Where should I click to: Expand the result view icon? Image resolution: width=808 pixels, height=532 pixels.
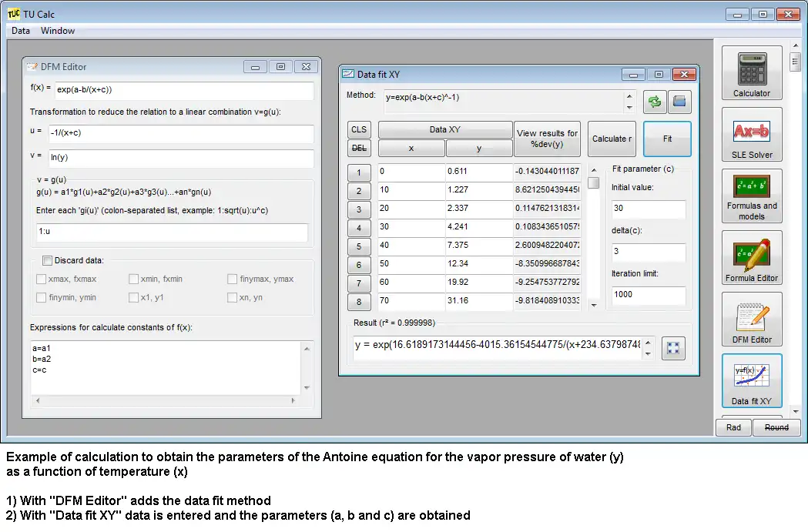pyautogui.click(x=673, y=348)
